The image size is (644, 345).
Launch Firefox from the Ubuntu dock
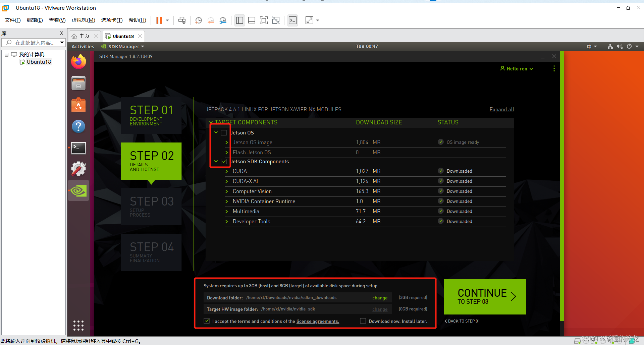78,61
